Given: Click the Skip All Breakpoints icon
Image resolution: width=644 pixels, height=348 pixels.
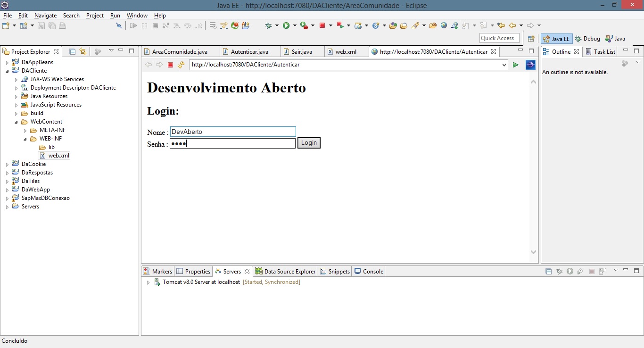Looking at the screenshot, I should point(119,25).
